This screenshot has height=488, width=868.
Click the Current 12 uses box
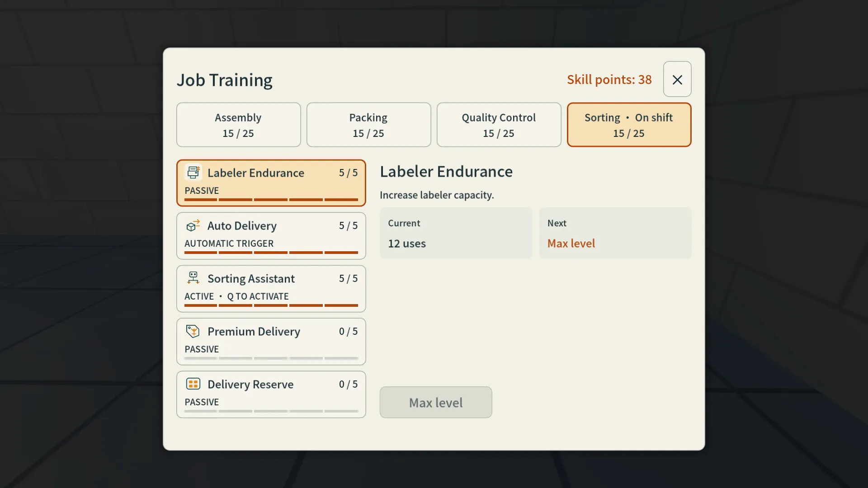[456, 233]
